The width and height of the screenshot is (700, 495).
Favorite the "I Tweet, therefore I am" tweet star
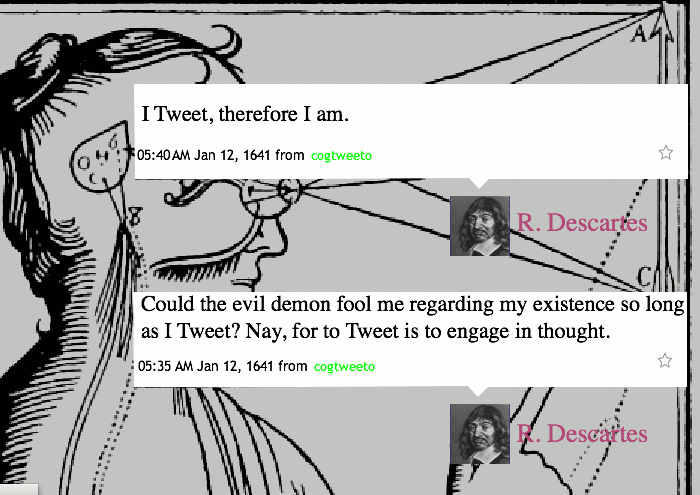click(x=666, y=153)
